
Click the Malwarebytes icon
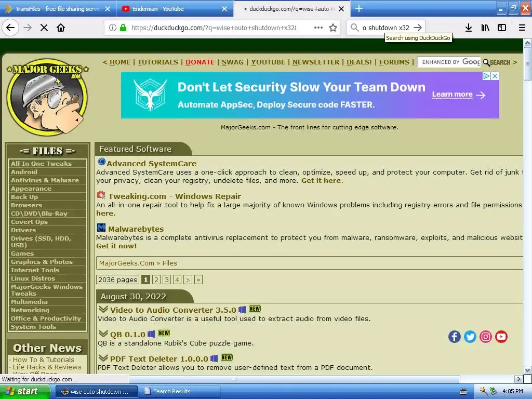coord(101,228)
